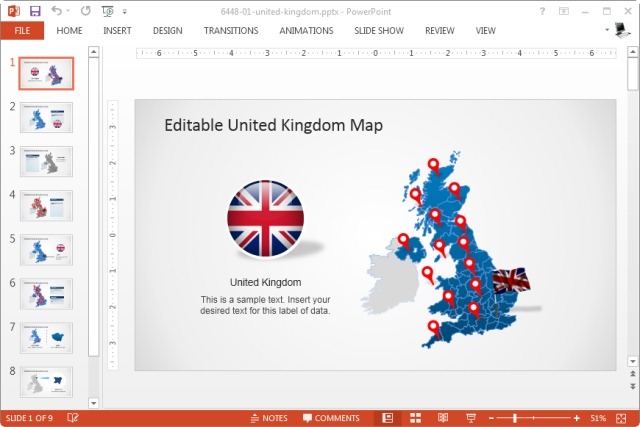The height and width of the screenshot is (427, 640).
Task: Switch to the INSERT ribbon tab
Action: pos(117,31)
